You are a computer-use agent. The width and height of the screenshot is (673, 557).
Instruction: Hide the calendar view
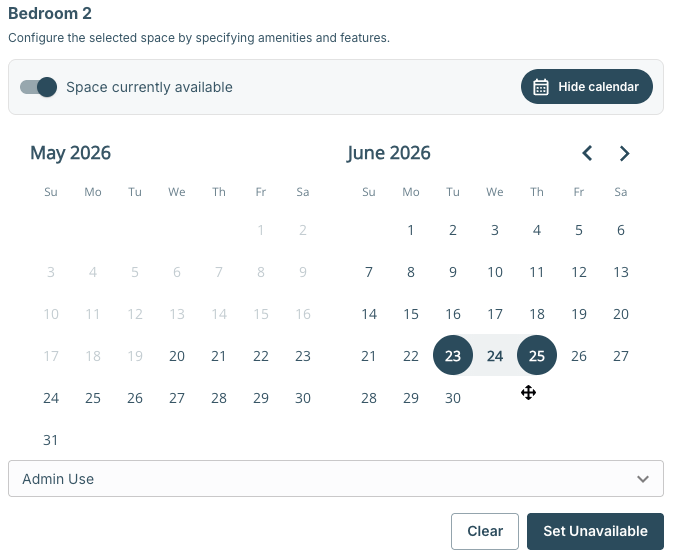(x=587, y=87)
